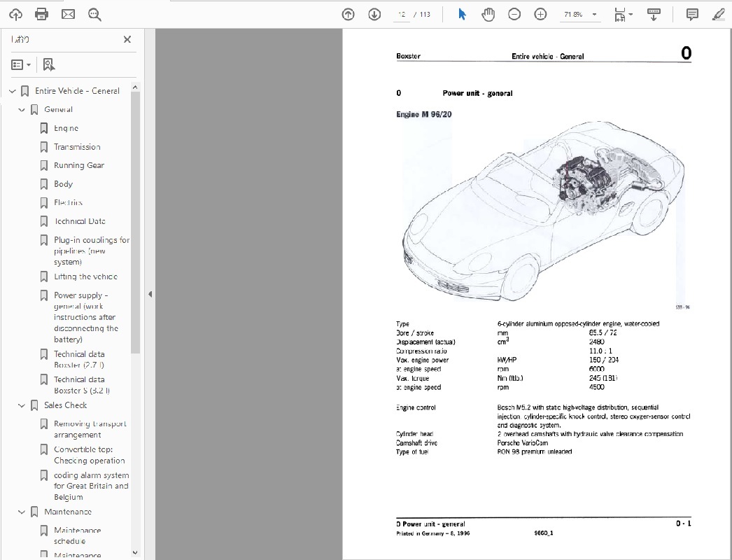Open the search magnifier tool
Image resolution: width=732 pixels, height=560 pixels.
tap(94, 15)
